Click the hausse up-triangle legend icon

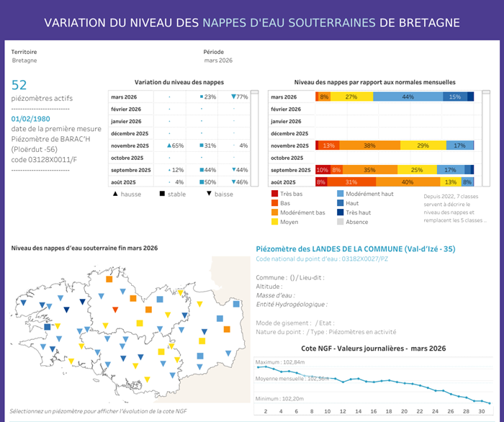(x=117, y=194)
